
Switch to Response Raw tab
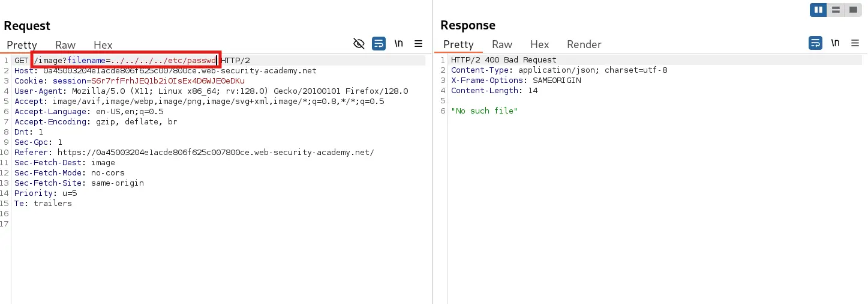pos(502,44)
